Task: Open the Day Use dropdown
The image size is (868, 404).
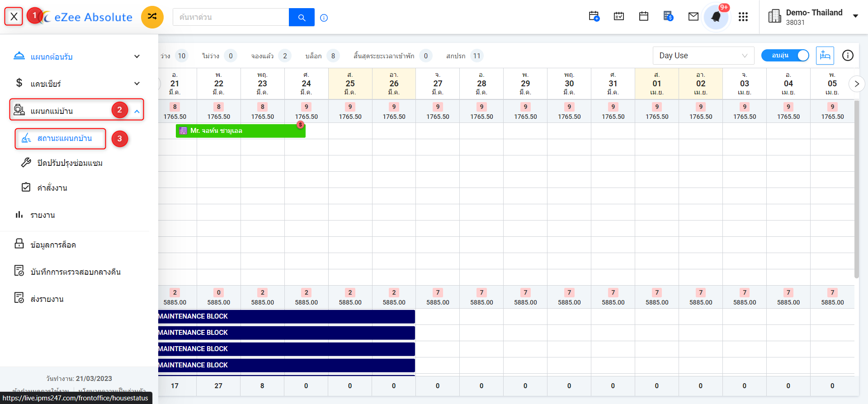Action: [703, 56]
